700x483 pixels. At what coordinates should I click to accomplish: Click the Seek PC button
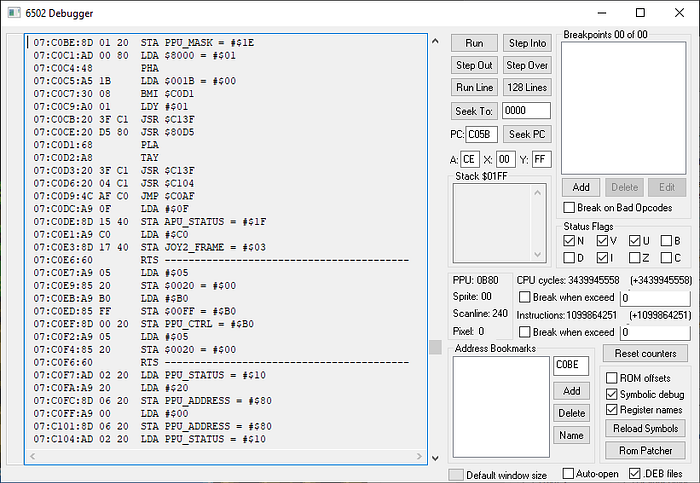[527, 134]
